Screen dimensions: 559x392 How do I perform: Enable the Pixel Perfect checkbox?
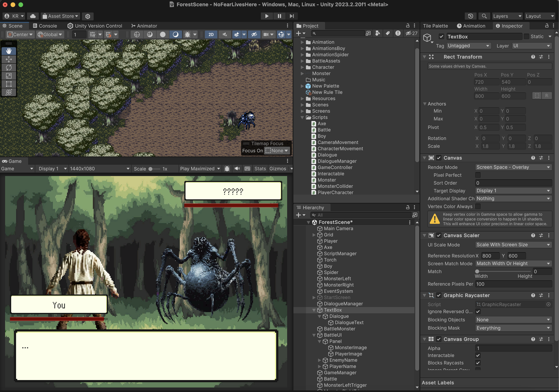point(478,175)
